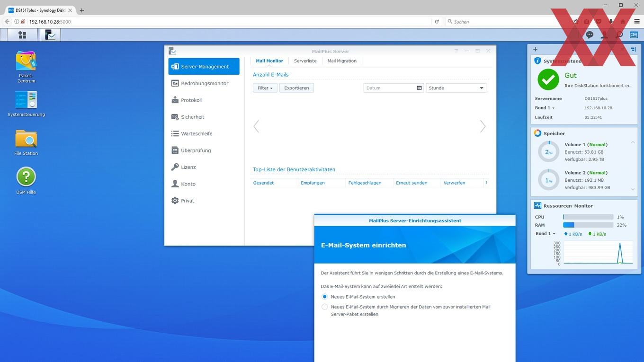The image size is (644, 362).
Task: Add a widget with the plus icon
Action: click(535, 49)
